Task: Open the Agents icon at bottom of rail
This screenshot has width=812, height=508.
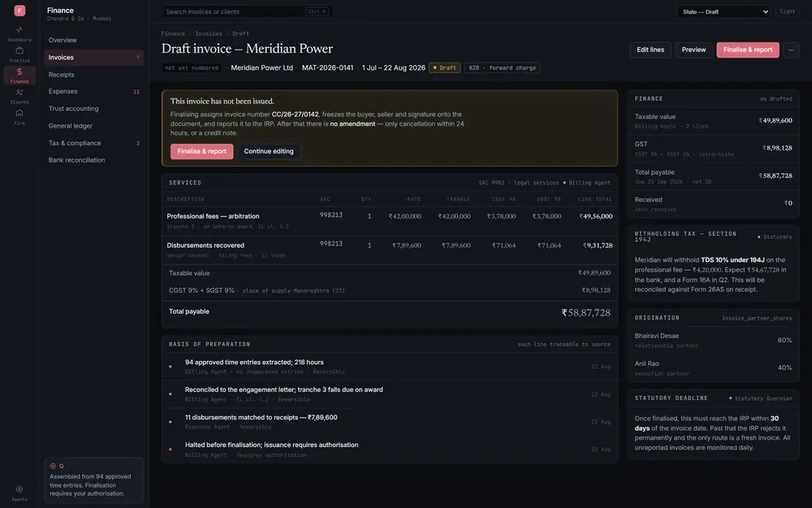Action: pos(19,493)
